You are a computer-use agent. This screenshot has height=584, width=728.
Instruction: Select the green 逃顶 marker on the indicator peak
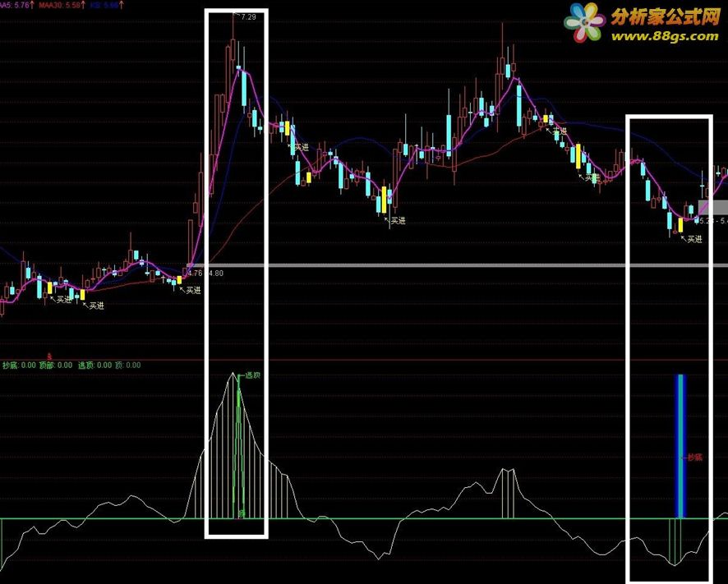(x=252, y=375)
